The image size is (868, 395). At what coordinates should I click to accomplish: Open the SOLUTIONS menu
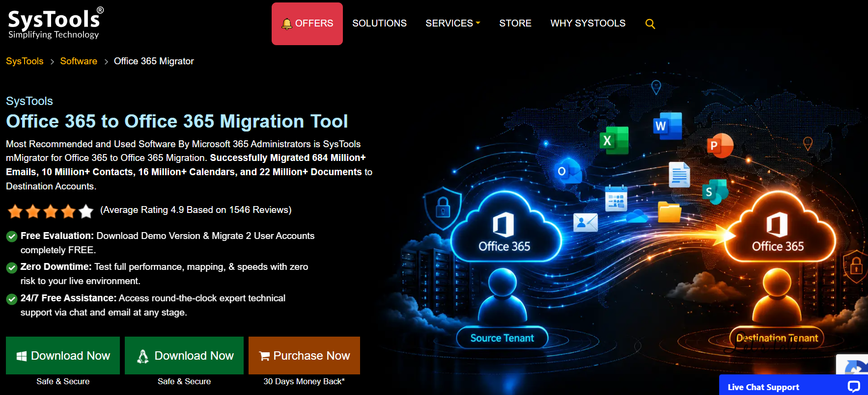coord(379,23)
